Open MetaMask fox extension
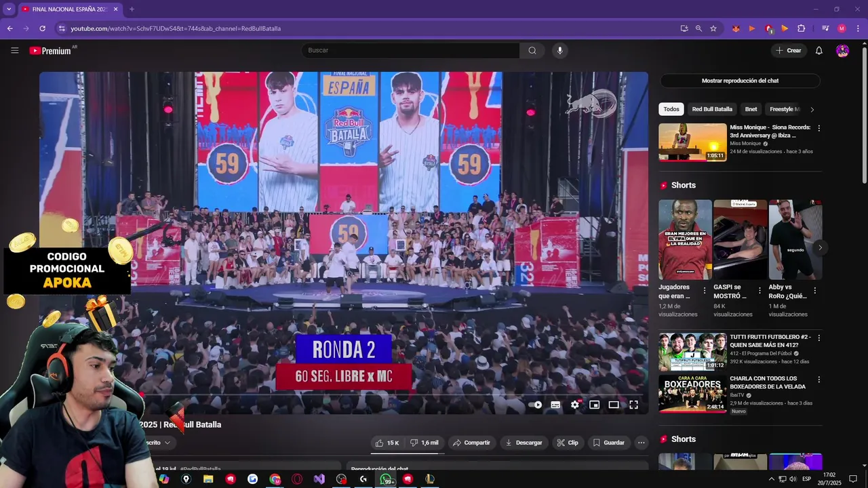Image resolution: width=868 pixels, height=488 pixels. (x=736, y=28)
